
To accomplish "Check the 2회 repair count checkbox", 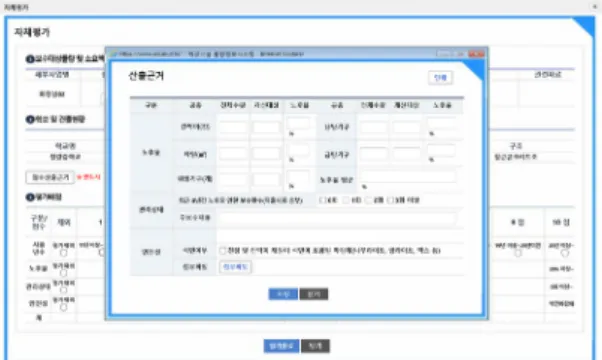I will 368,200.
